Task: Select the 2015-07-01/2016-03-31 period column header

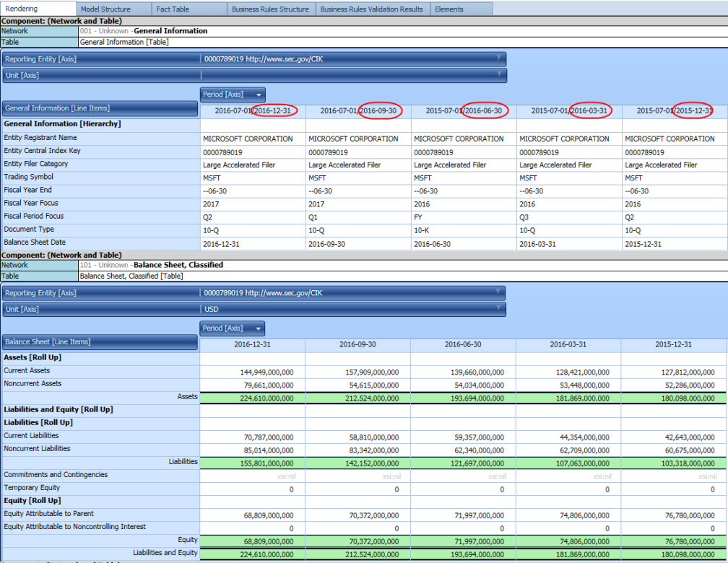Action: tap(569, 111)
